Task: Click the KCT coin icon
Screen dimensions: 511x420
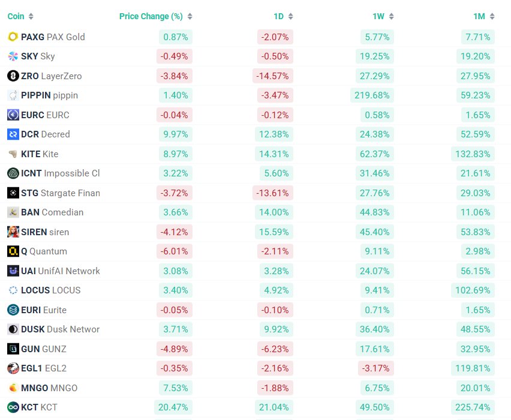Action: pyautogui.click(x=13, y=407)
